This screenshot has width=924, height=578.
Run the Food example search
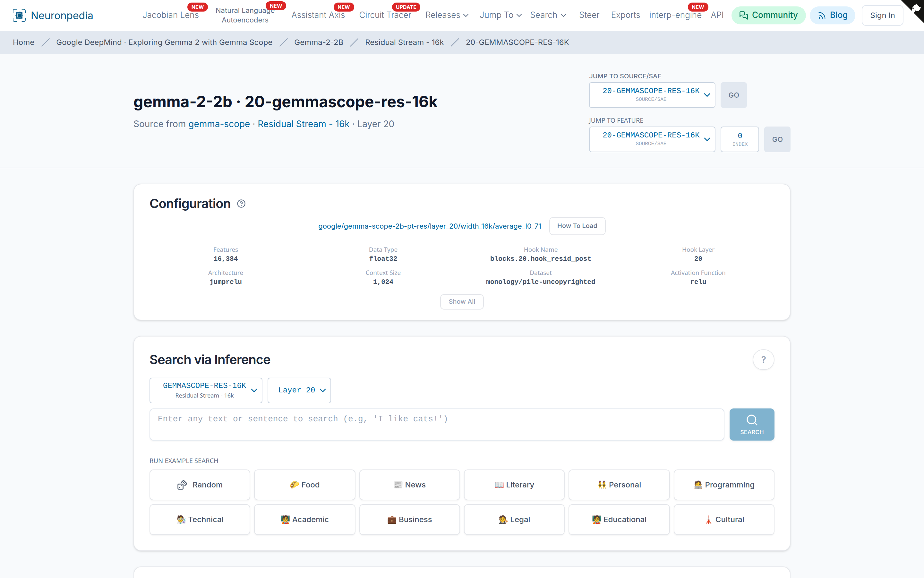pyautogui.click(x=304, y=485)
